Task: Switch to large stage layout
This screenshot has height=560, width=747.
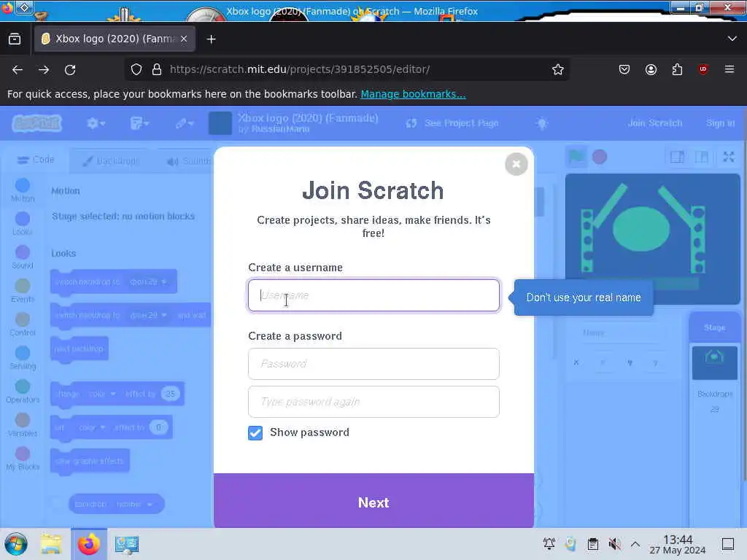Action: [x=701, y=157]
